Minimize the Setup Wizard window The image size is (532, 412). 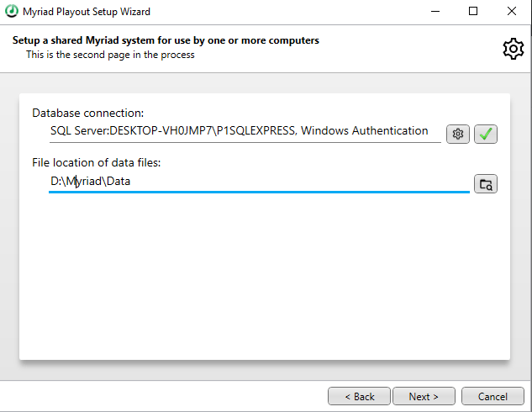[435, 12]
